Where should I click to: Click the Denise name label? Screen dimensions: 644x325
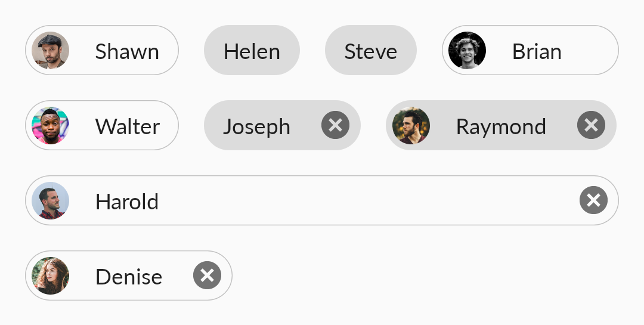pyautogui.click(x=129, y=277)
